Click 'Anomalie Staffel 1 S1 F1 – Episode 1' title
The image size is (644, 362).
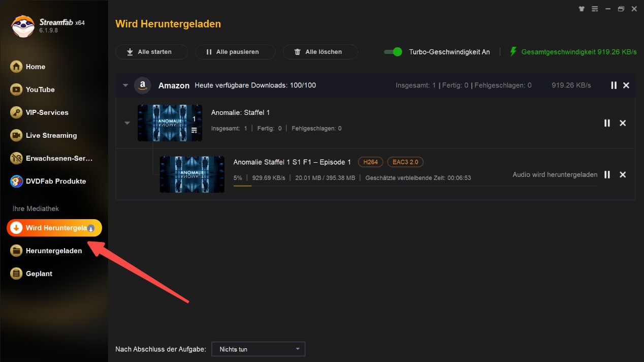point(292,162)
